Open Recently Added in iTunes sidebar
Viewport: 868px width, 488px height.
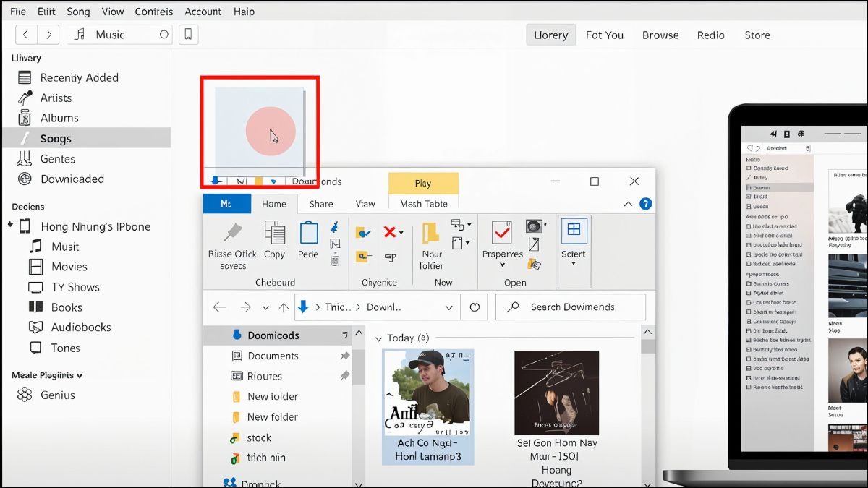click(x=80, y=77)
